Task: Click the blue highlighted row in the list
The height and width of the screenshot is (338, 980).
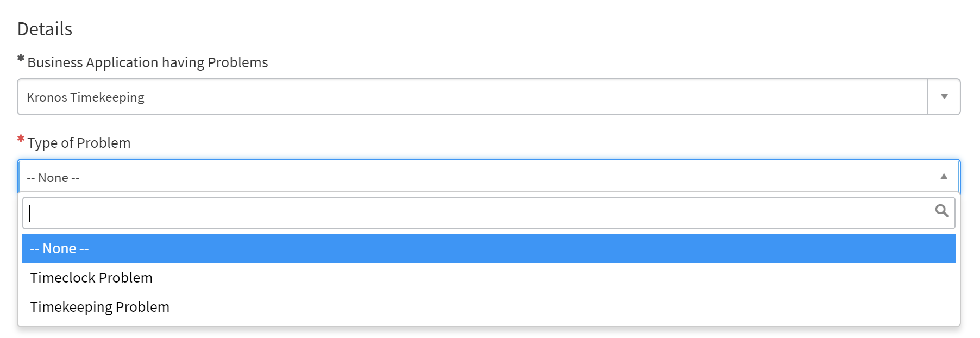Action: point(489,248)
